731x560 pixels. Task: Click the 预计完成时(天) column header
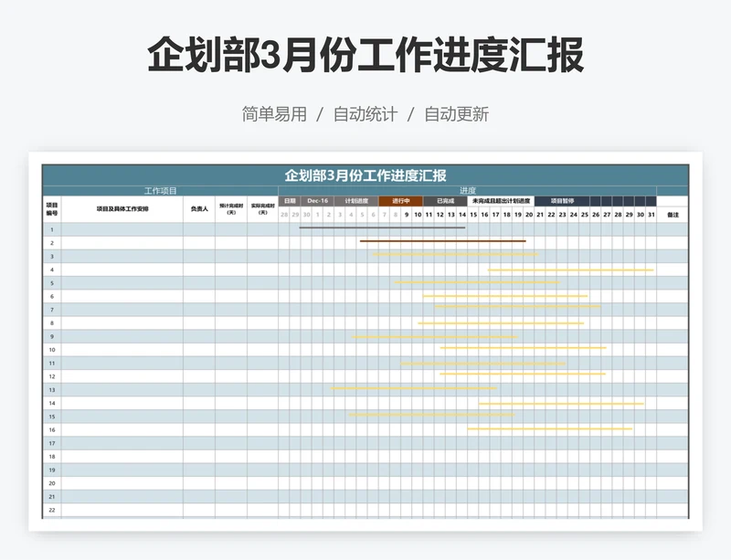pyautogui.click(x=231, y=209)
